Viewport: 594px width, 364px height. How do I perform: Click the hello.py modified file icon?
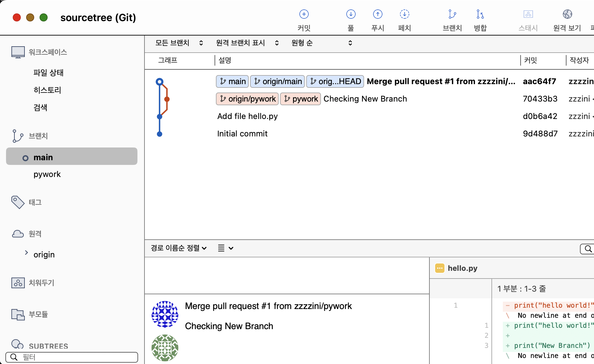click(x=439, y=268)
